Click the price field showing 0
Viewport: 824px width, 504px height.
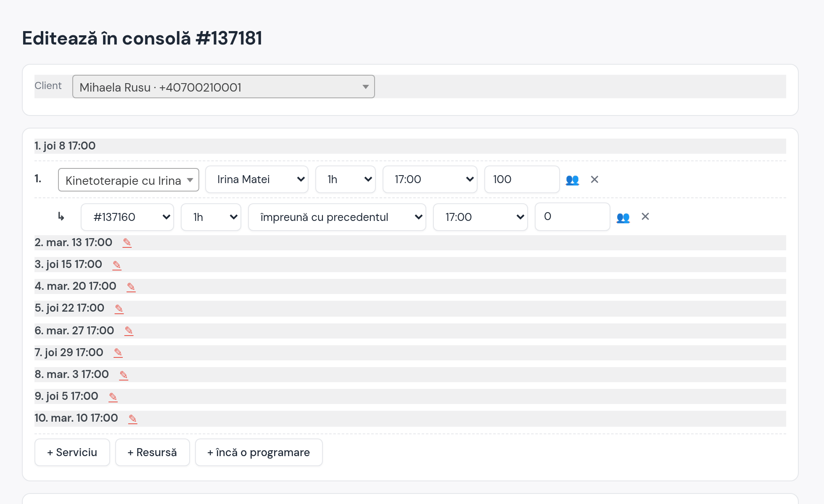[x=573, y=217]
